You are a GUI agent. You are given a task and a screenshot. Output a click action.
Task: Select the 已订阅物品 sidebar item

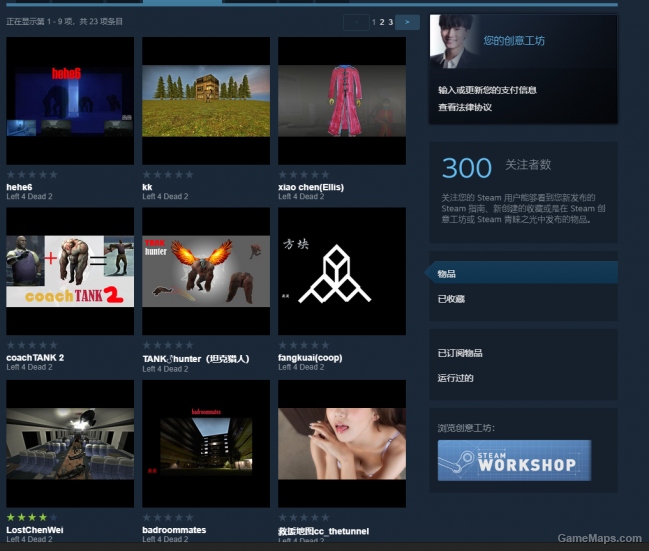[460, 353]
